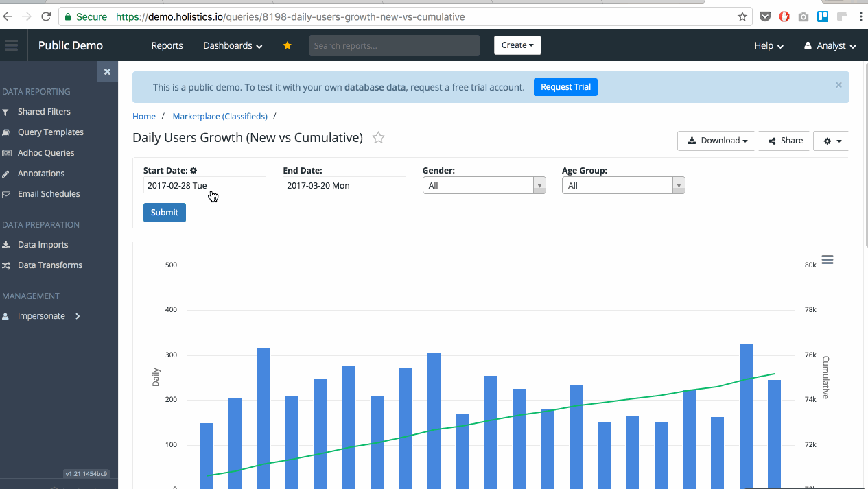The image size is (868, 489).
Task: Open the Dashboards menu
Action: tap(233, 46)
